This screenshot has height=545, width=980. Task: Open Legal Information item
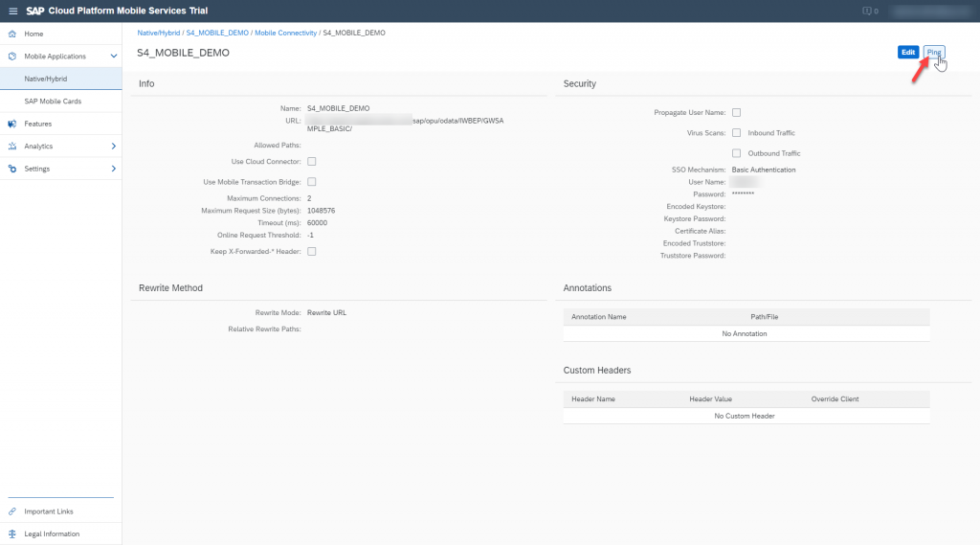click(60, 534)
